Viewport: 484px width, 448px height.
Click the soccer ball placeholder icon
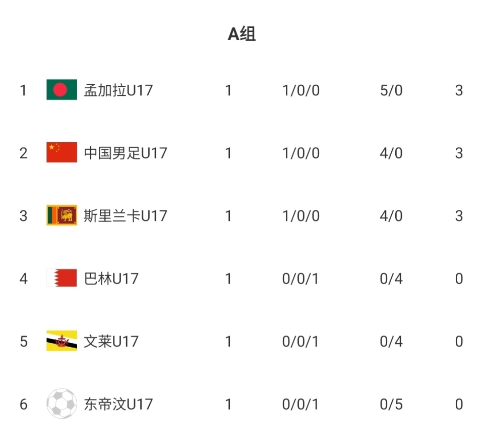click(62, 404)
